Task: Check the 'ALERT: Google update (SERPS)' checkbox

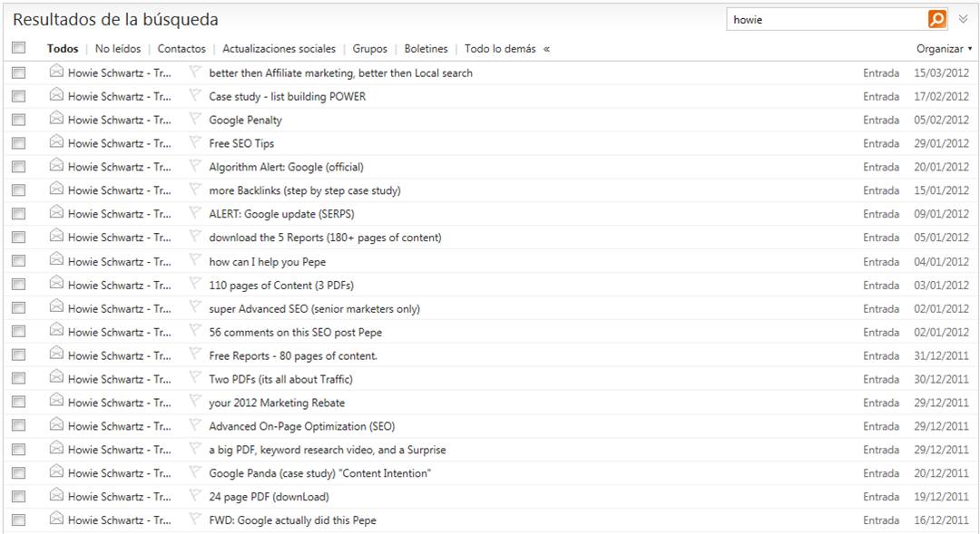Action: 19,214
